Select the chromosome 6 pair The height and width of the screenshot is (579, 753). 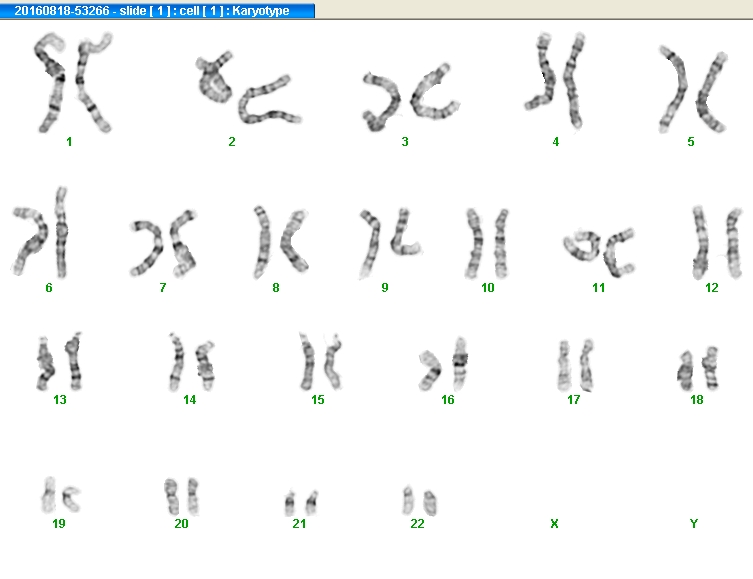tap(40, 232)
